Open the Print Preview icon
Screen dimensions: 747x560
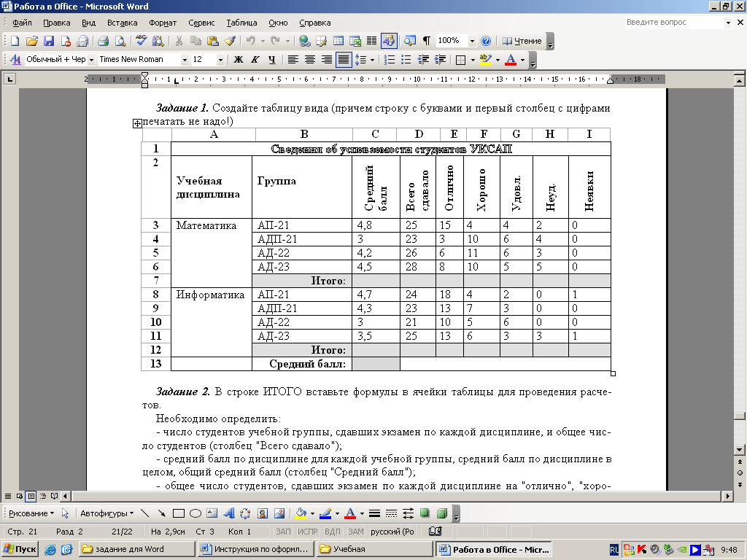pyautogui.click(x=120, y=41)
